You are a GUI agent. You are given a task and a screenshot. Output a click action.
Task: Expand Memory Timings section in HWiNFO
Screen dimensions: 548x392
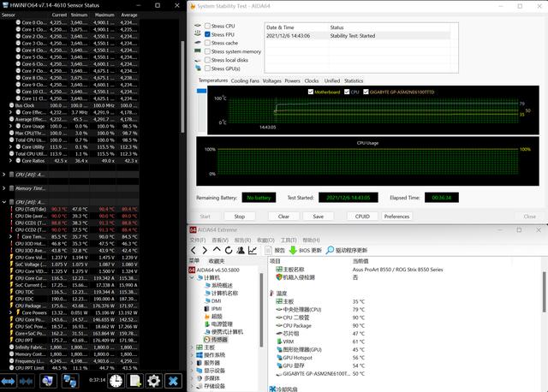click(3, 188)
